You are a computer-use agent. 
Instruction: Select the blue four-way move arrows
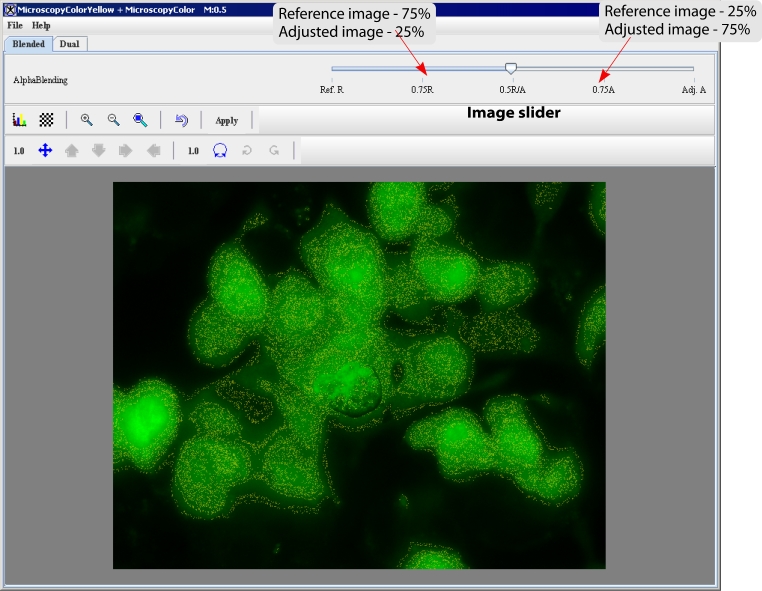tap(45, 151)
